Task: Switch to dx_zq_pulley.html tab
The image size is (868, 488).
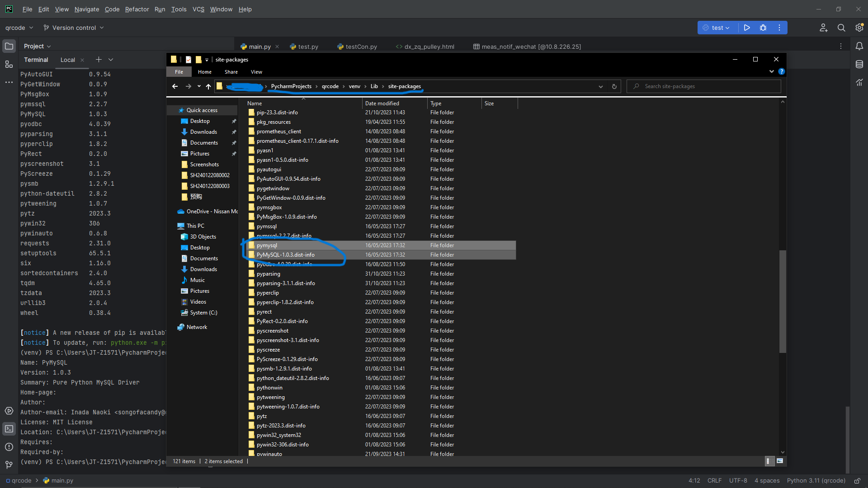Action: pos(425,47)
